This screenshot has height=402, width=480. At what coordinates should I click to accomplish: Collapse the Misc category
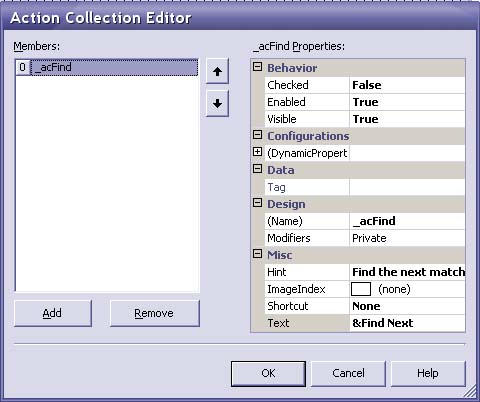[257, 254]
